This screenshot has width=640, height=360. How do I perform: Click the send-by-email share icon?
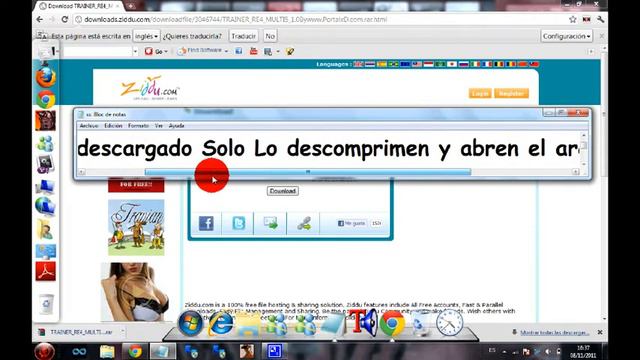pos(270,223)
